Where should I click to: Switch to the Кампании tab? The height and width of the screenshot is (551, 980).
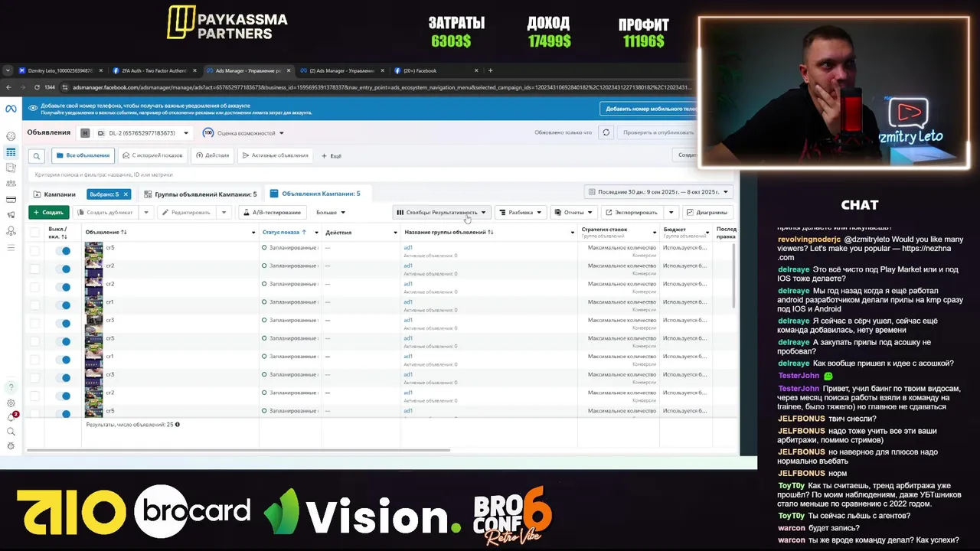point(54,194)
